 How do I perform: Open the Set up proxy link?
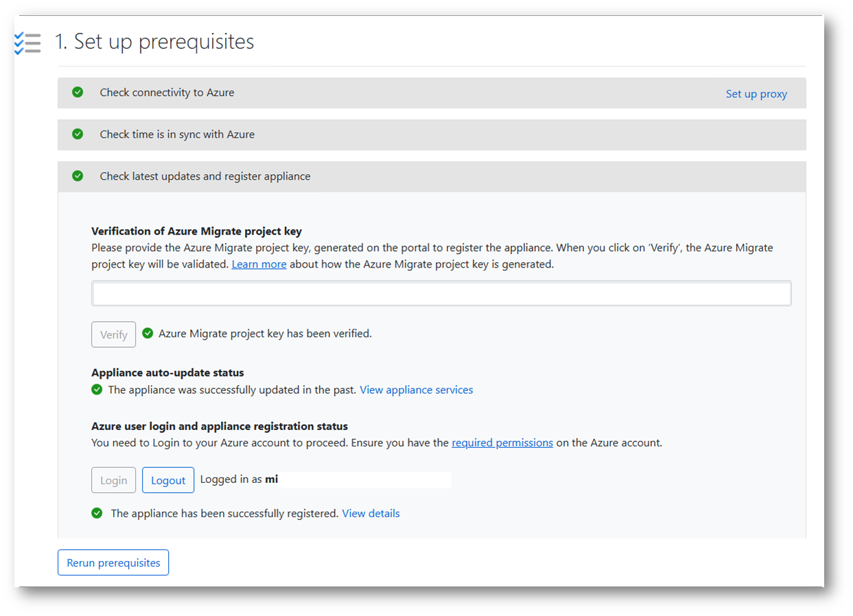756,94
